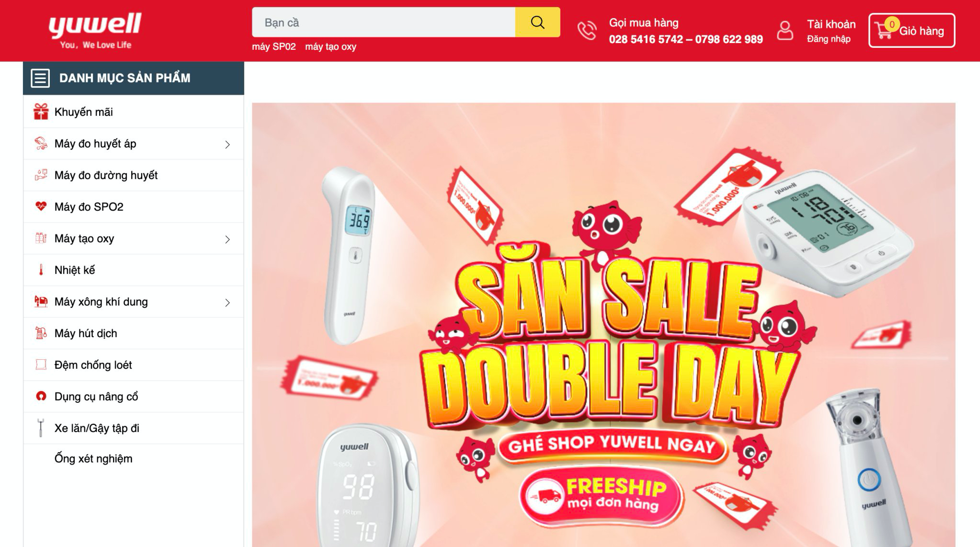Image resolution: width=980 pixels, height=547 pixels.
Task: Open the Máy đo đường huyết category
Action: 134,175
